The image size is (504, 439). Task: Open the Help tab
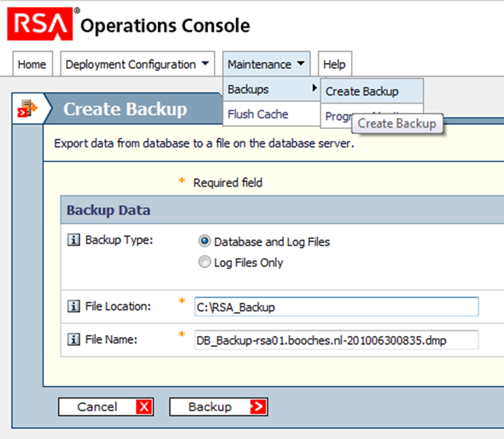(x=335, y=64)
